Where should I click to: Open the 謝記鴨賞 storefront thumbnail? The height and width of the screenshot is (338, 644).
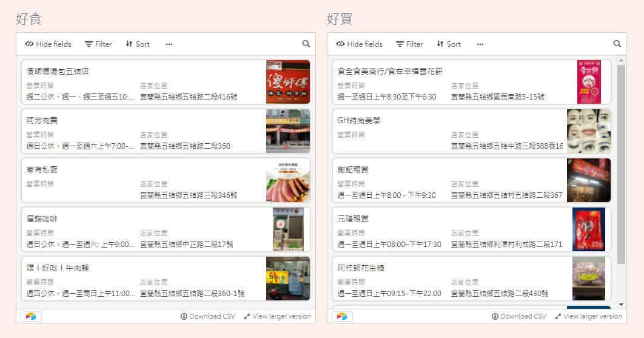click(x=589, y=180)
